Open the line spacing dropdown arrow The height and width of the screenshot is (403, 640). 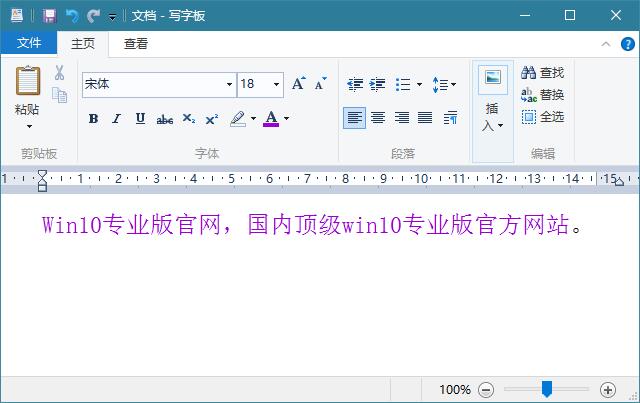coord(453,85)
